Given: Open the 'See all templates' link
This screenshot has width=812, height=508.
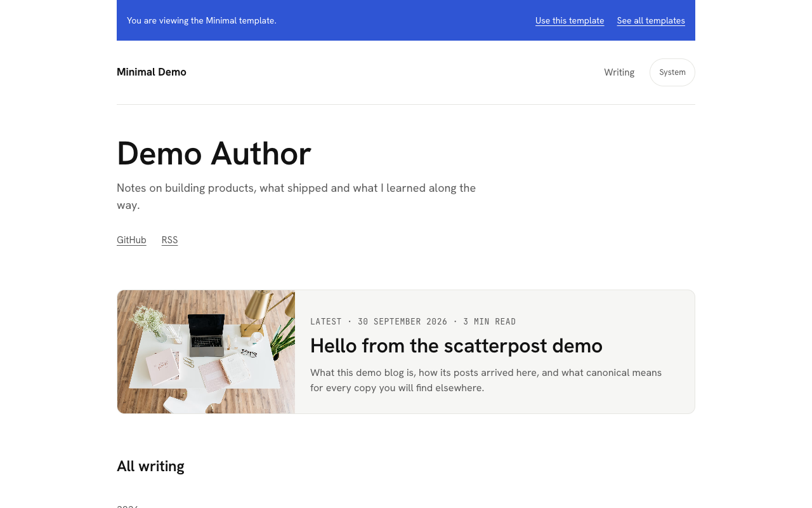Looking at the screenshot, I should click(x=651, y=20).
